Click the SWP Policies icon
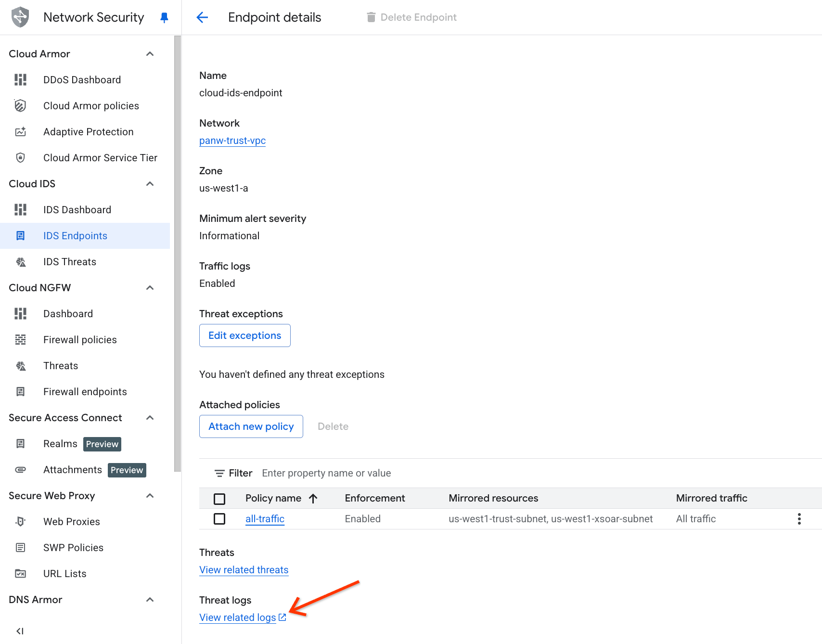This screenshot has height=644, width=822. 21,548
